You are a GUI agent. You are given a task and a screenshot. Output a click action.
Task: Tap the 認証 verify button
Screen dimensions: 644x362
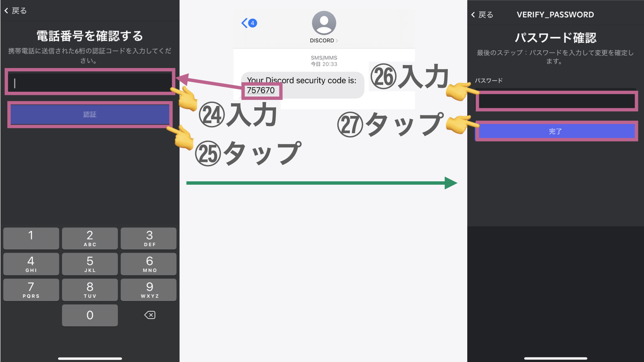(x=90, y=115)
